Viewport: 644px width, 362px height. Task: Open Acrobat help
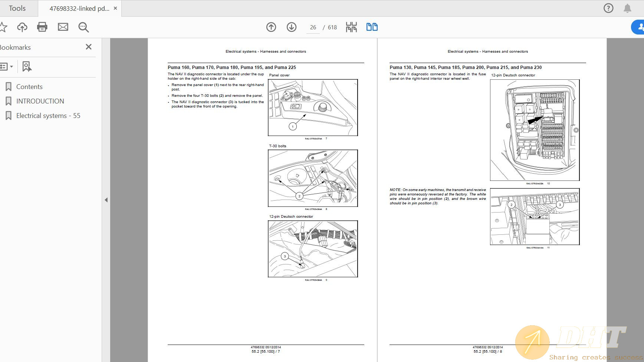[x=608, y=8]
